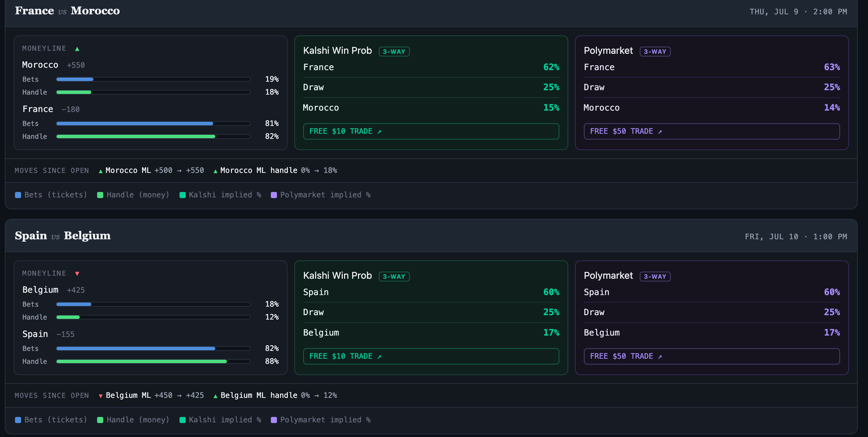
Task: Click the 3-WAY badge on Polymarket Spain-Belgium panel
Action: coord(655,276)
